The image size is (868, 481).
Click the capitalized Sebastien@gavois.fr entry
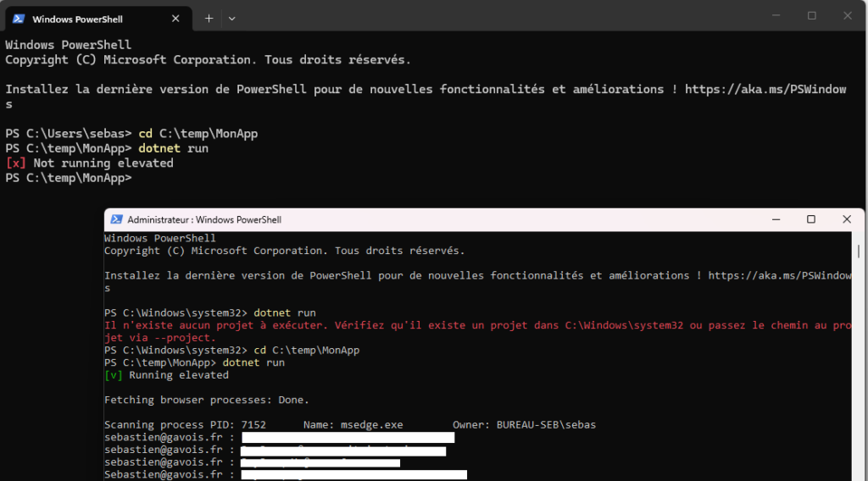164,474
